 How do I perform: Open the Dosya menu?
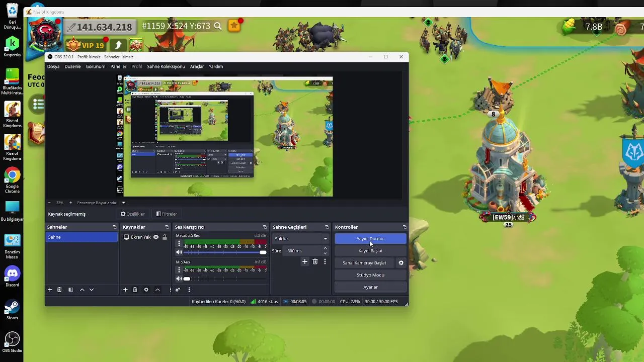[x=53, y=66]
